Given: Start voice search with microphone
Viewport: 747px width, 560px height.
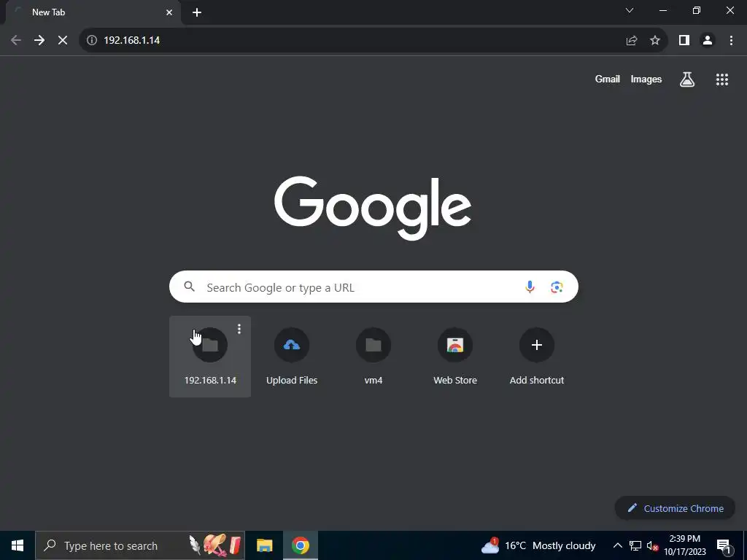Looking at the screenshot, I should [530, 287].
